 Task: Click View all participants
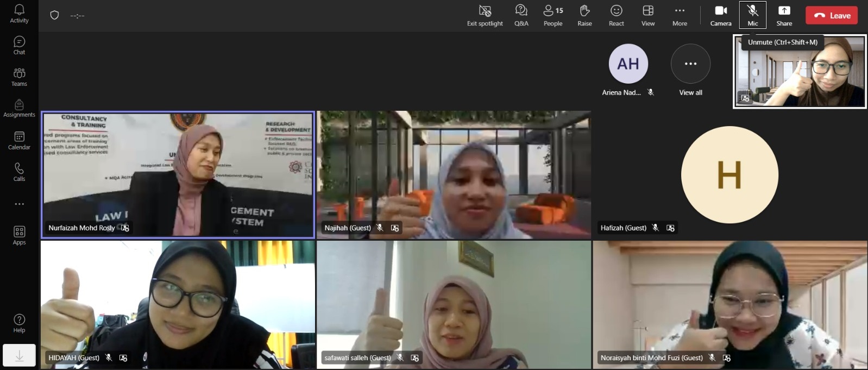coord(690,71)
